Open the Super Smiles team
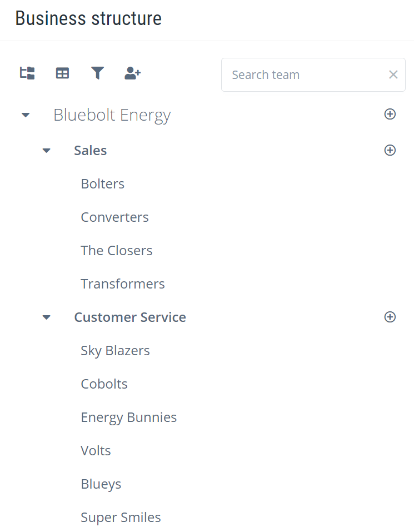 121,518
